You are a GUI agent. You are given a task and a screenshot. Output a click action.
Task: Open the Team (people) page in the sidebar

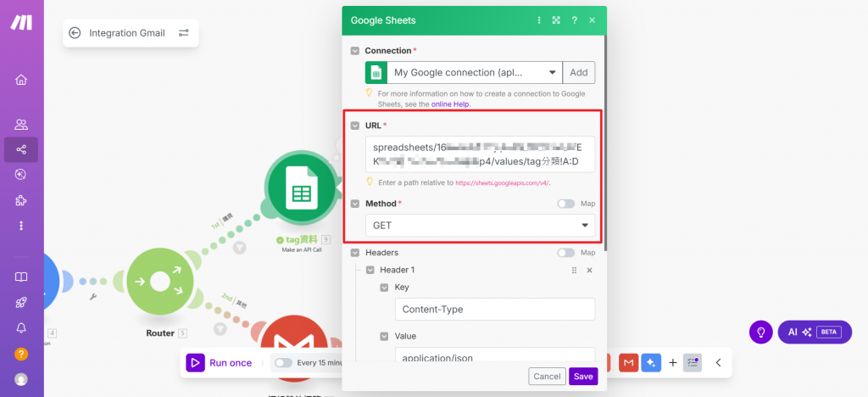(21, 125)
